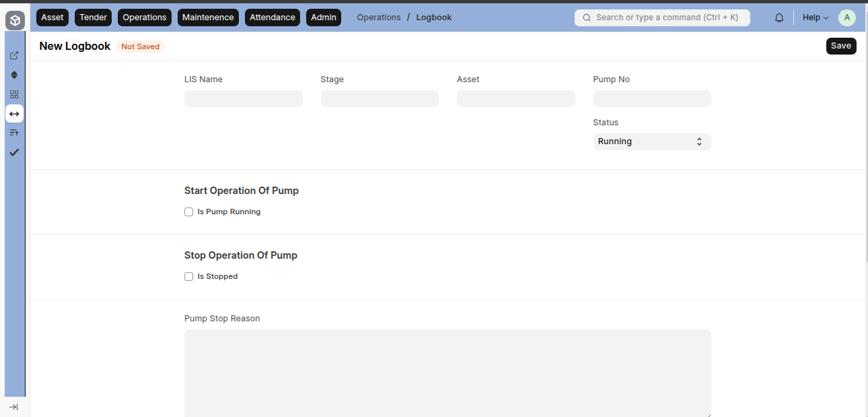This screenshot has width=868, height=417.
Task: Click the checkmark icon in left sidebar
Action: (x=14, y=152)
